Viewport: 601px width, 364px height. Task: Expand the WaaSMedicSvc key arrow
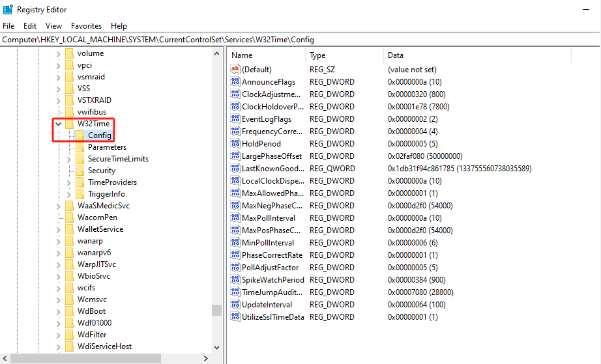59,206
